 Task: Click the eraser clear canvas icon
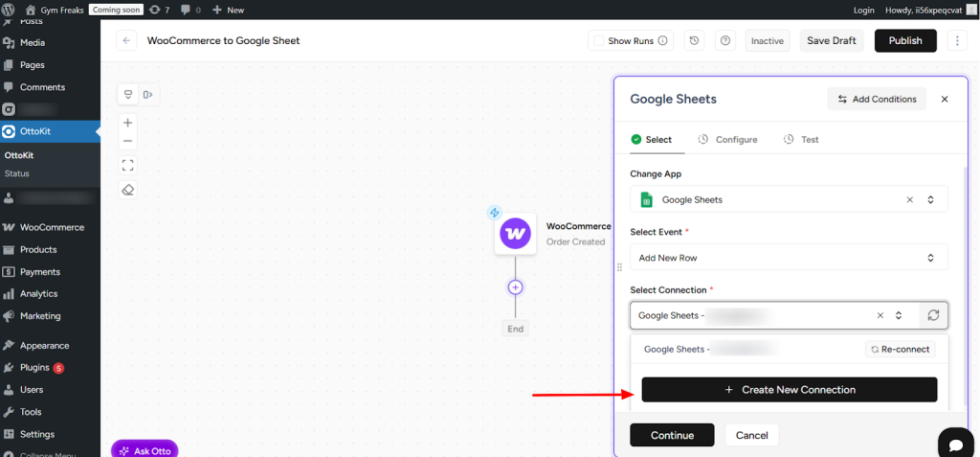click(x=128, y=190)
